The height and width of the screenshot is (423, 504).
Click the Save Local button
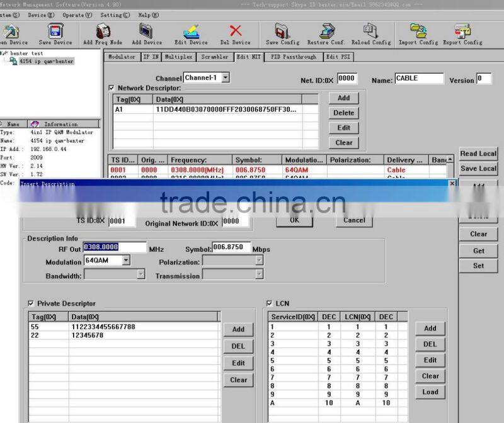coord(478,169)
